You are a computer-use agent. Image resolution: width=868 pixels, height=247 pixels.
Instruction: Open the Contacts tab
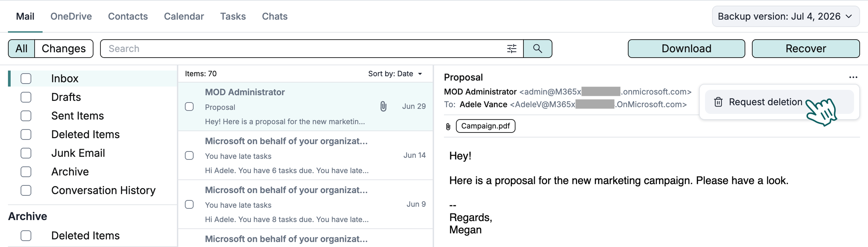click(x=128, y=16)
